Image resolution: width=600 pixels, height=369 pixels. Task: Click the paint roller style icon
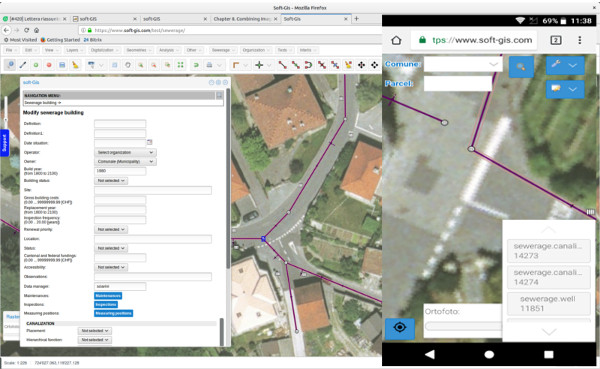[x=91, y=65]
